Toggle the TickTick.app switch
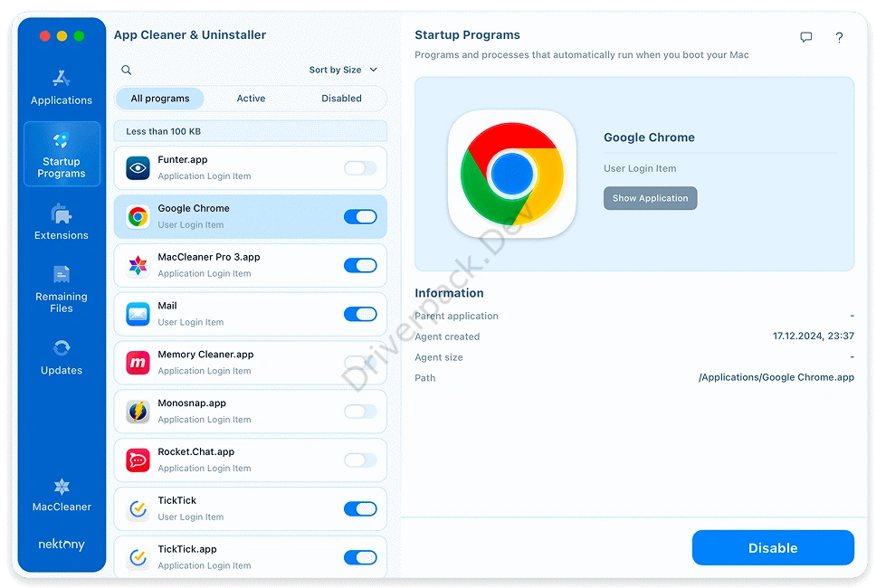The image size is (876, 588). (x=360, y=557)
